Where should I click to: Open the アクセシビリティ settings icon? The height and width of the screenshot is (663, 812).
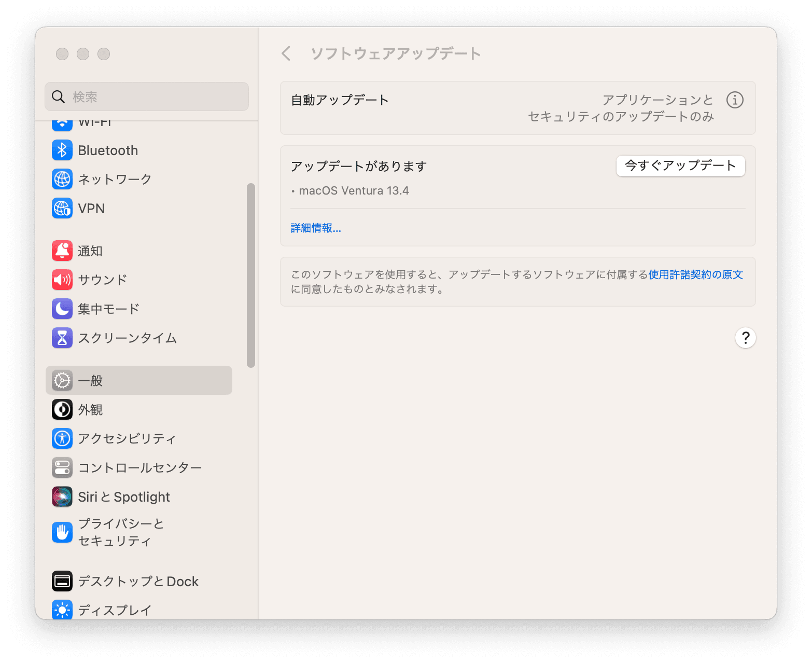(62, 438)
